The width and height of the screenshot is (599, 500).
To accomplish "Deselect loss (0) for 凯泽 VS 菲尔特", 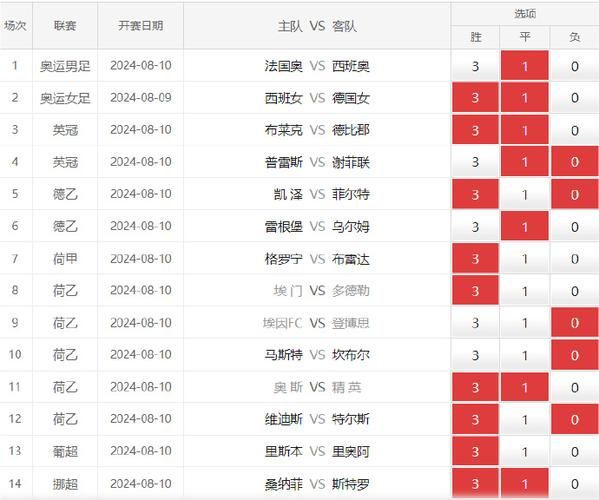I will click(x=575, y=194).
